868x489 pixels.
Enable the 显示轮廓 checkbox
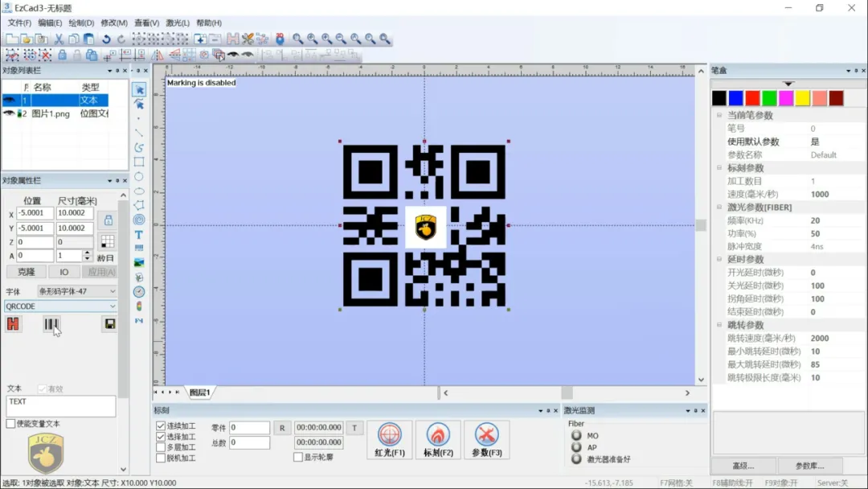coord(298,457)
